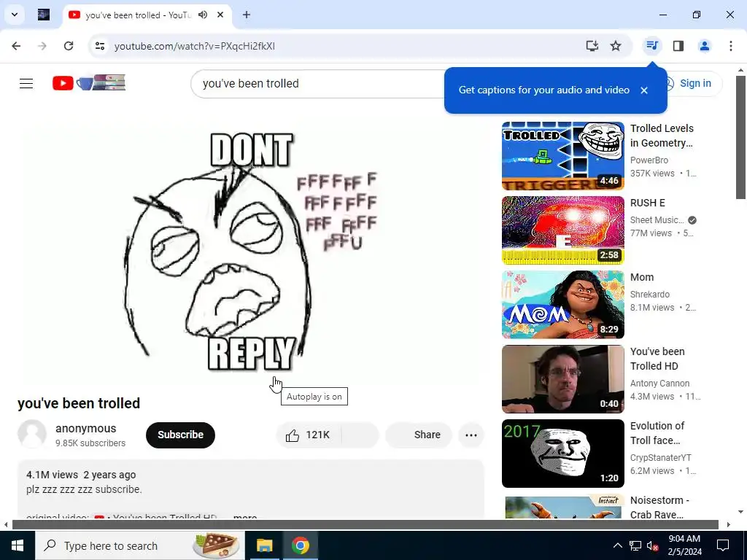
Task: Expand description with '...more'
Action: point(245,516)
